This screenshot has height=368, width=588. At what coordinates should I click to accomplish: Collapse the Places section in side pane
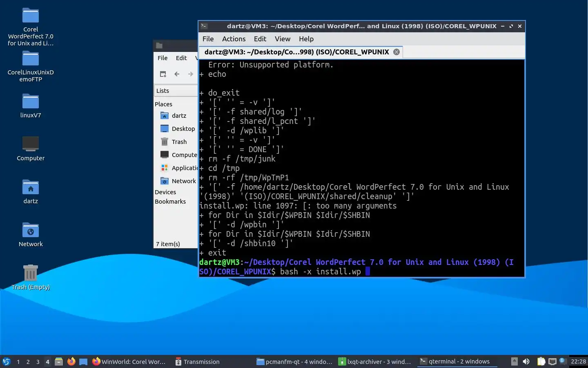163,104
